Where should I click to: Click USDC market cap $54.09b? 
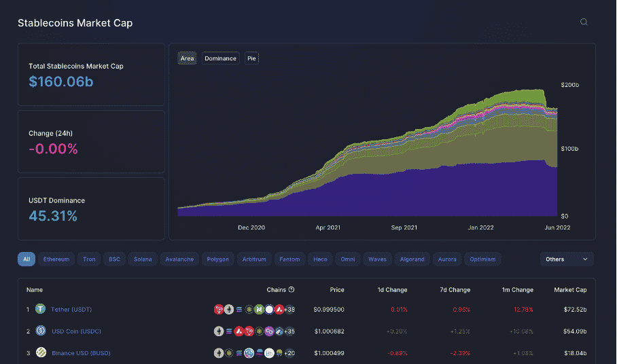coord(575,331)
